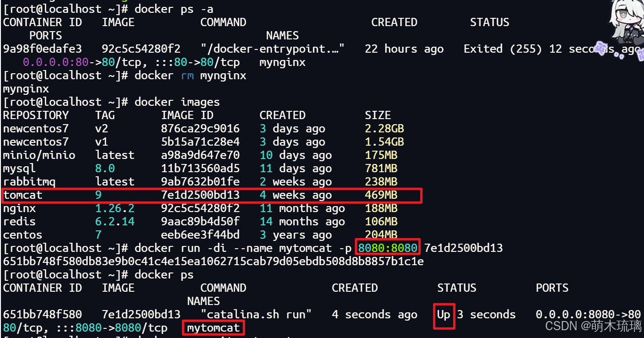Click the SIZE column header
The image size is (644, 338).
click(378, 115)
